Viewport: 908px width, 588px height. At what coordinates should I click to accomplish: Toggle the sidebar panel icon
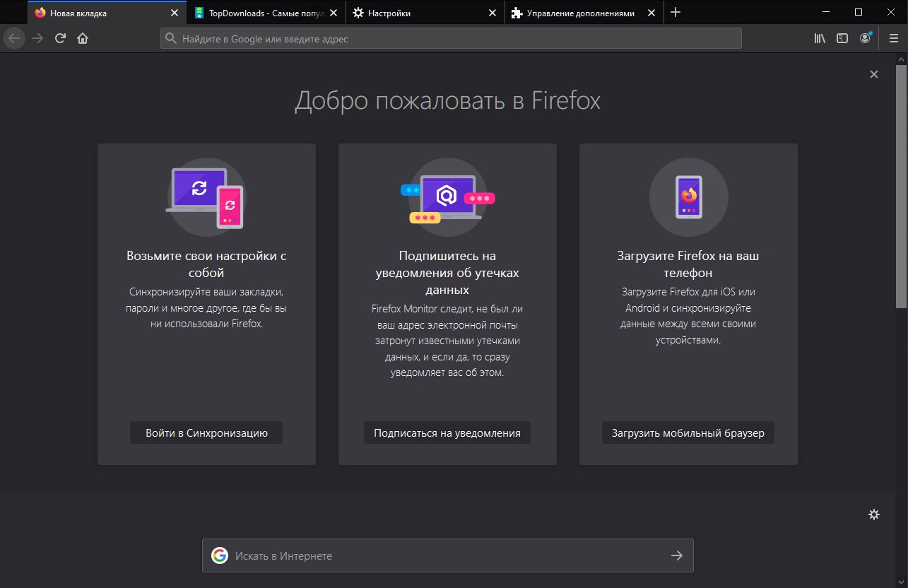[x=842, y=38]
